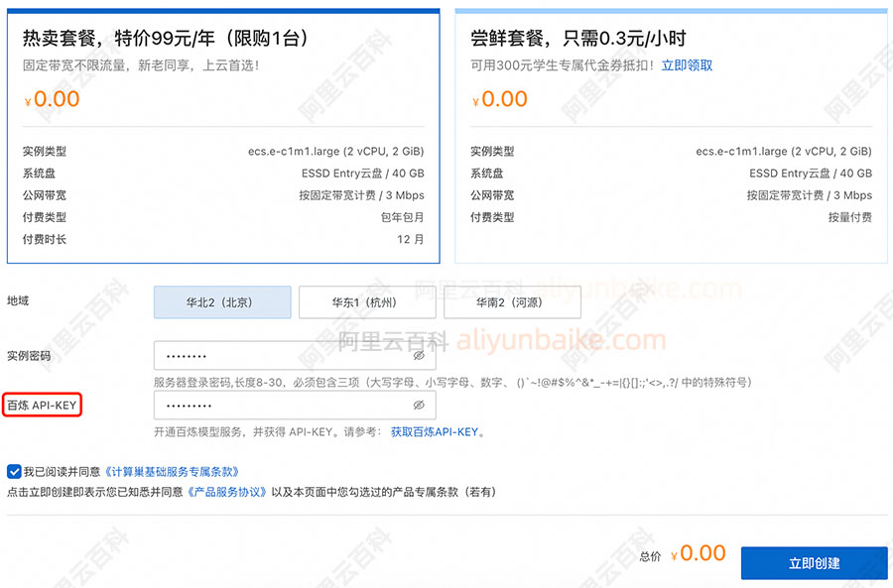The image size is (893, 588).
Task: Choose region 华北2（北京）
Action: [222, 302]
